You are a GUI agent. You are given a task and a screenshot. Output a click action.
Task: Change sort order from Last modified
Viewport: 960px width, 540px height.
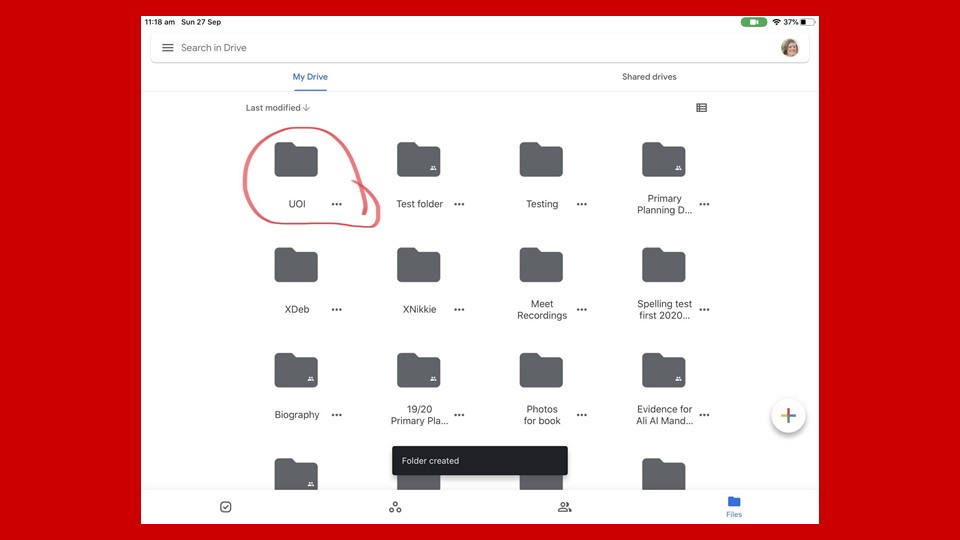(x=278, y=108)
